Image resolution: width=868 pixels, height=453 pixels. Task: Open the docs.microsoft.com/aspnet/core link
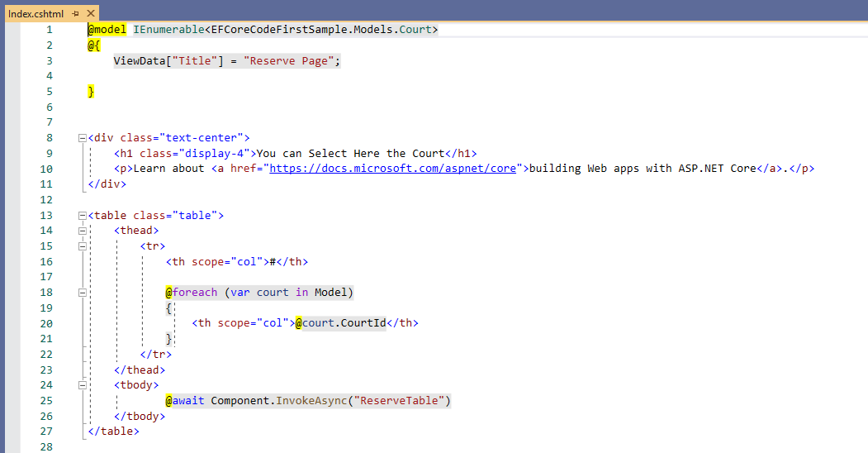pyautogui.click(x=392, y=169)
